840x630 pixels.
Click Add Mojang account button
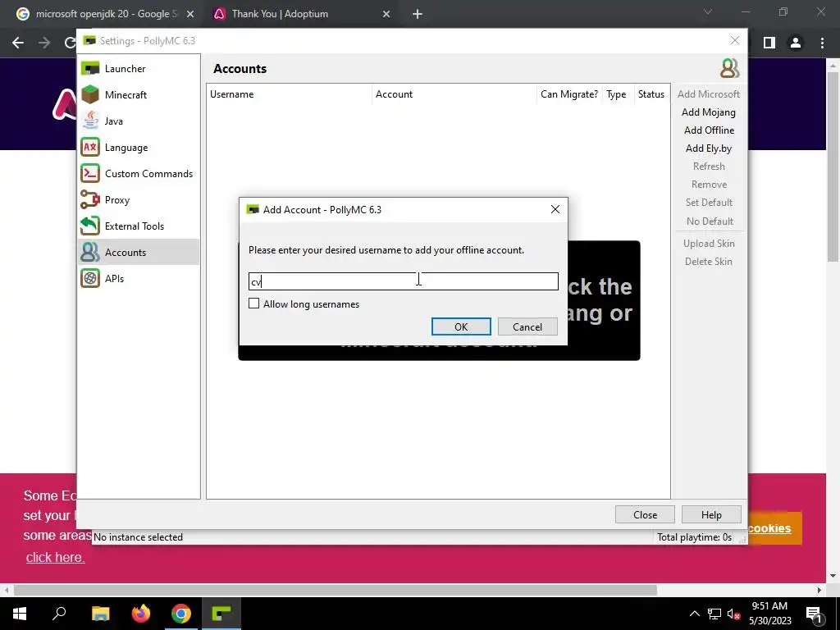[x=708, y=112]
